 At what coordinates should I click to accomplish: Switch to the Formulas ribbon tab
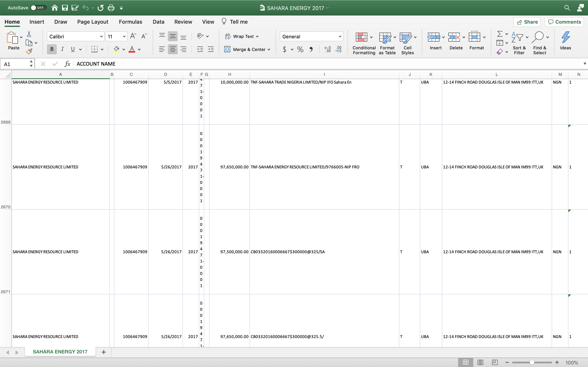pyautogui.click(x=130, y=22)
